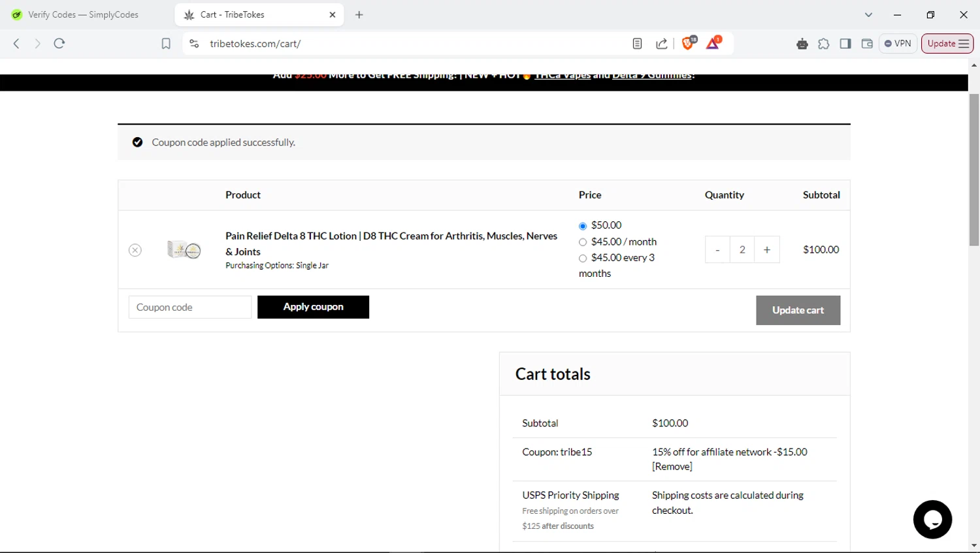Open the live chat bubble
The width and height of the screenshot is (980, 553).
[932, 520]
